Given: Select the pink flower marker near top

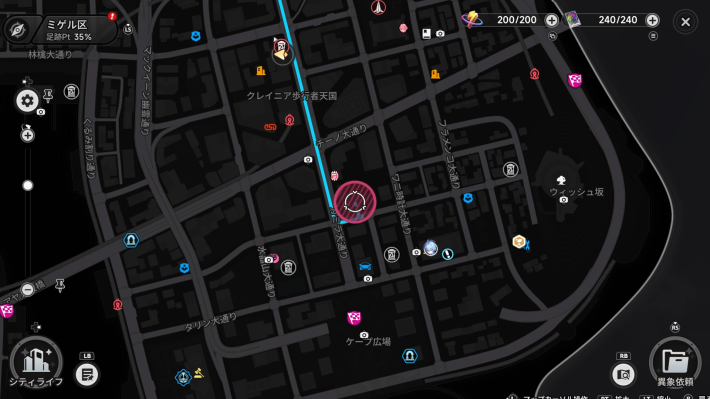Looking at the screenshot, I should (403, 29).
